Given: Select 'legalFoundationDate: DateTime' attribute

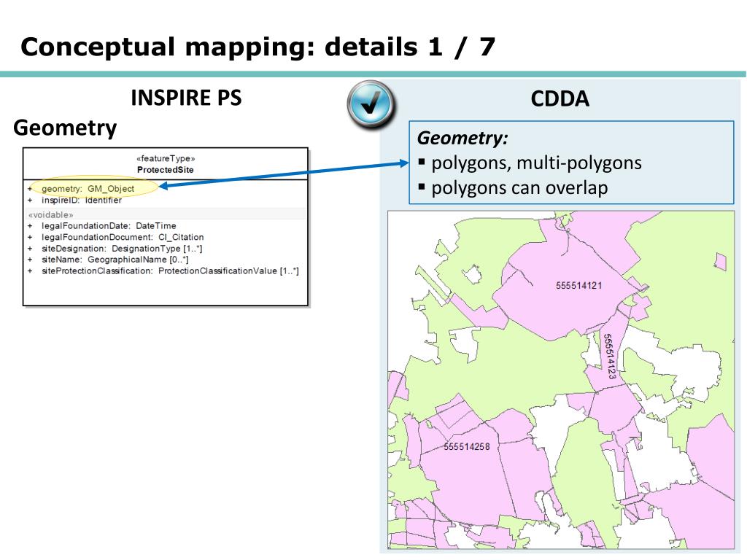Looking at the screenshot, I should pyautogui.click(x=109, y=226).
